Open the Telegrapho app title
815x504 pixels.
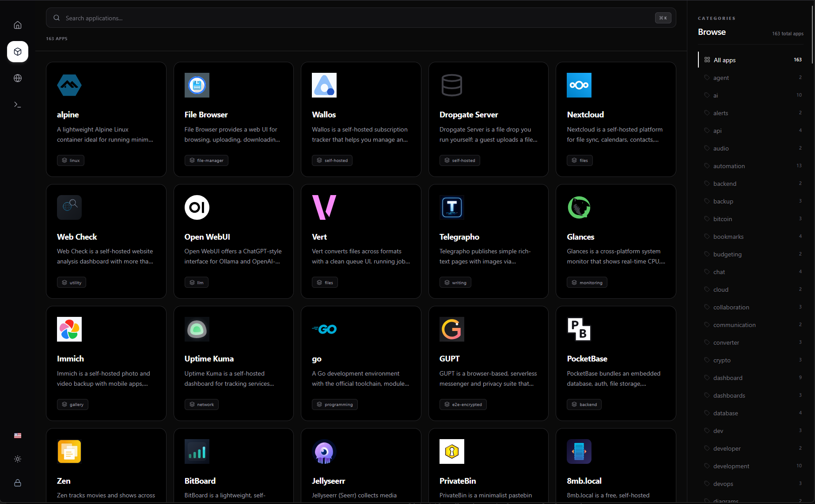click(459, 237)
